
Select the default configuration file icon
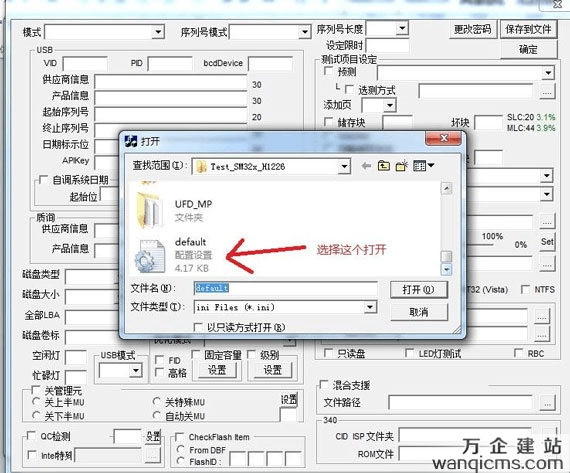pyautogui.click(x=149, y=256)
